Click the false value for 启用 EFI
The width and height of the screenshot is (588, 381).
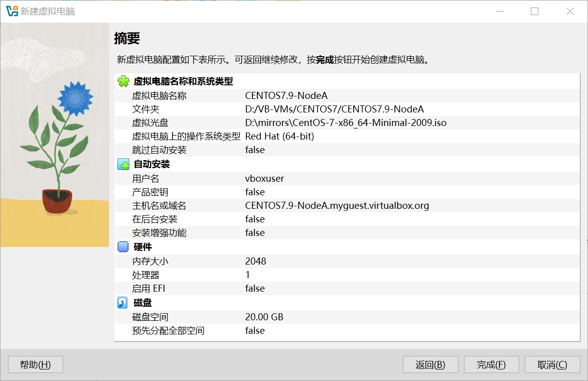pyautogui.click(x=255, y=288)
